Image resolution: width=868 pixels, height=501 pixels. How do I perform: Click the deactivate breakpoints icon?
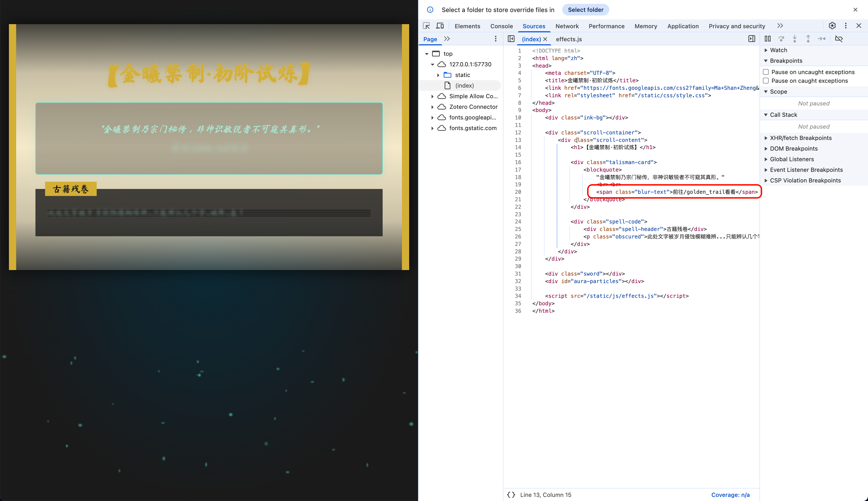pyautogui.click(x=838, y=39)
